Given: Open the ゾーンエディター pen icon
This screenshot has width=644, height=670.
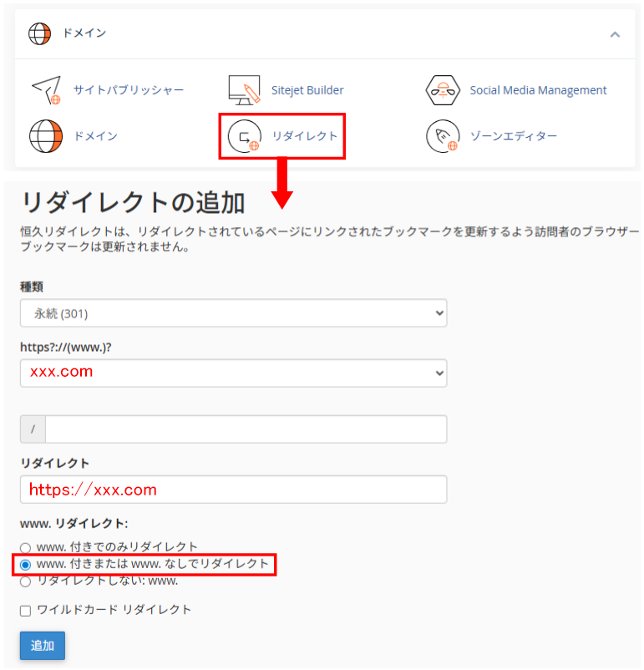Looking at the screenshot, I should pos(443,136).
